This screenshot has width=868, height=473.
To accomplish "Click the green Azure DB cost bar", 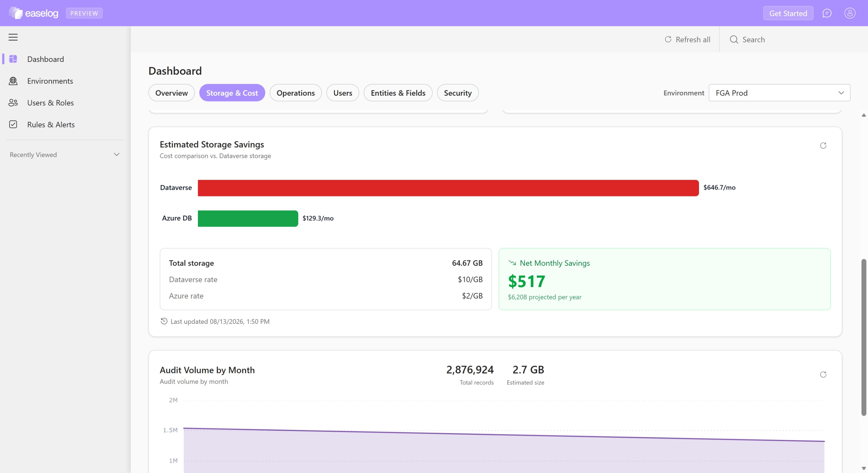I will 248,218.
